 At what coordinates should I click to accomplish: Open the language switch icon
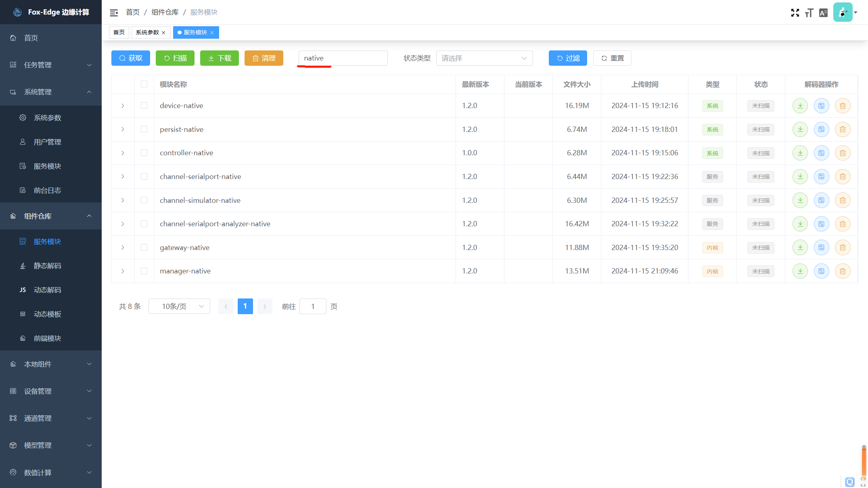[824, 13]
